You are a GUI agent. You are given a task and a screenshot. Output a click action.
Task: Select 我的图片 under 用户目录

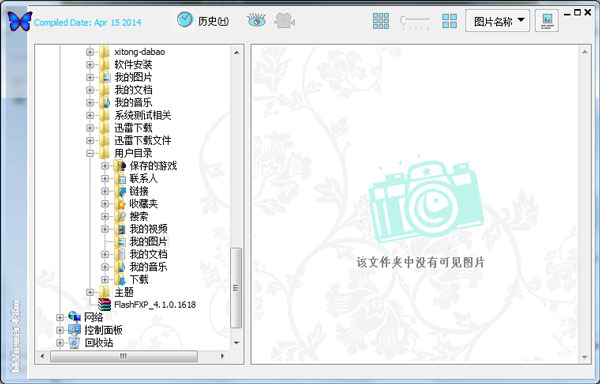148,241
